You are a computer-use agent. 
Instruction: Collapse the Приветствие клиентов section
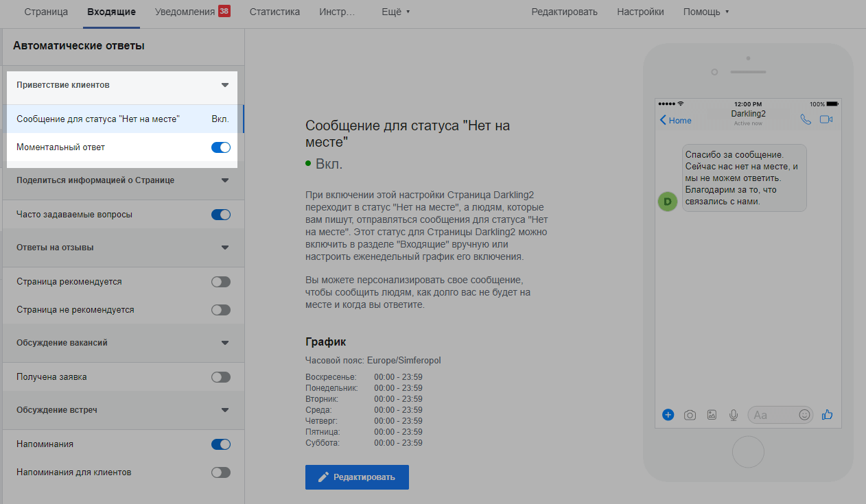click(x=224, y=85)
